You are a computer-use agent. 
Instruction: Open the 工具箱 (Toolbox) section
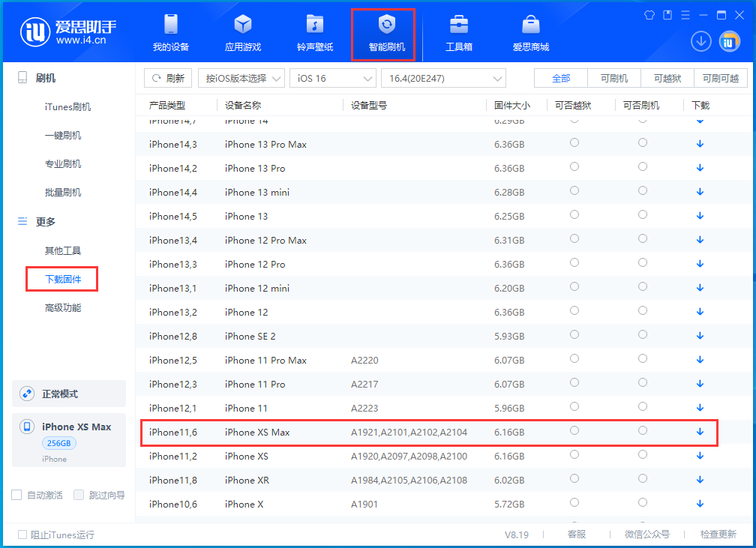tap(457, 32)
